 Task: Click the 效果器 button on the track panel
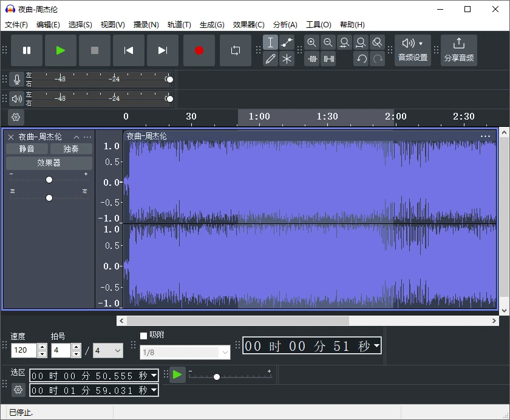(49, 163)
